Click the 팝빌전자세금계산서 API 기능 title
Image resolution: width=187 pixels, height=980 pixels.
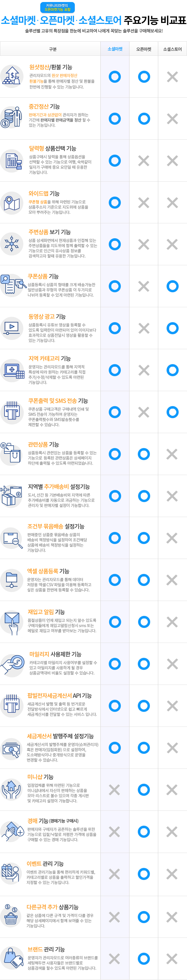[x=60, y=695]
